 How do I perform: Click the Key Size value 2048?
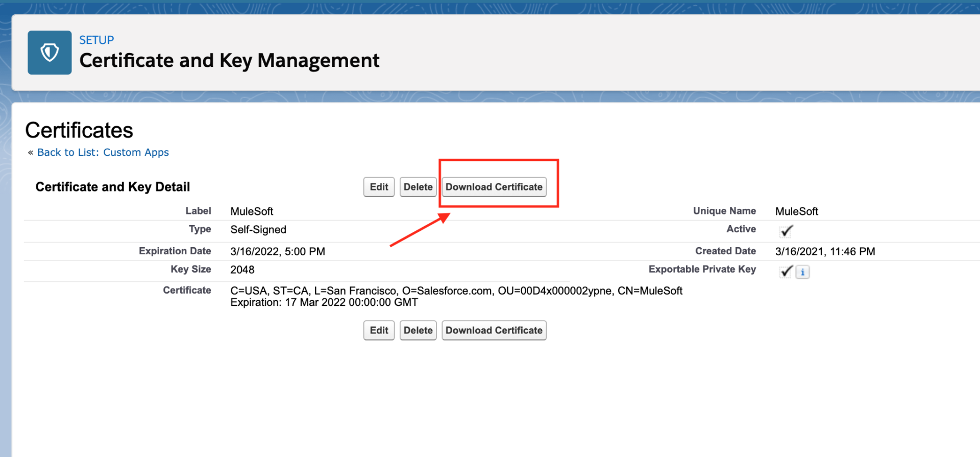click(x=242, y=270)
